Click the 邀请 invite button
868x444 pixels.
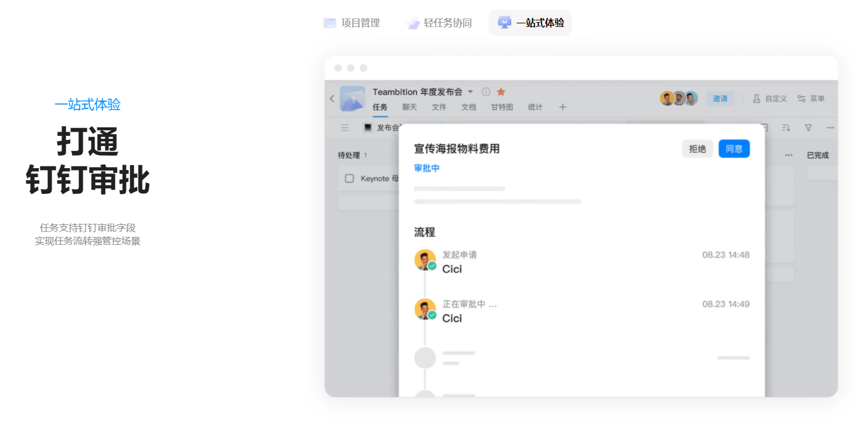click(x=720, y=99)
